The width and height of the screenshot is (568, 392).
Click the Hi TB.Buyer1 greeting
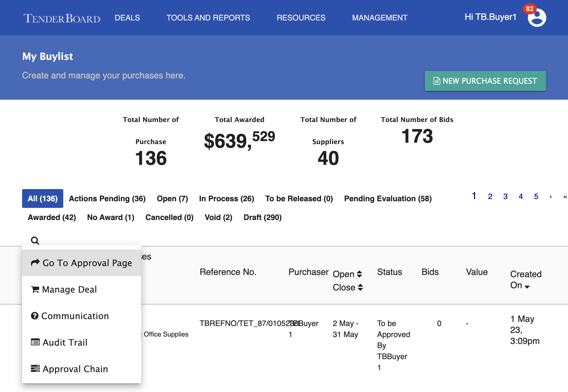490,17
